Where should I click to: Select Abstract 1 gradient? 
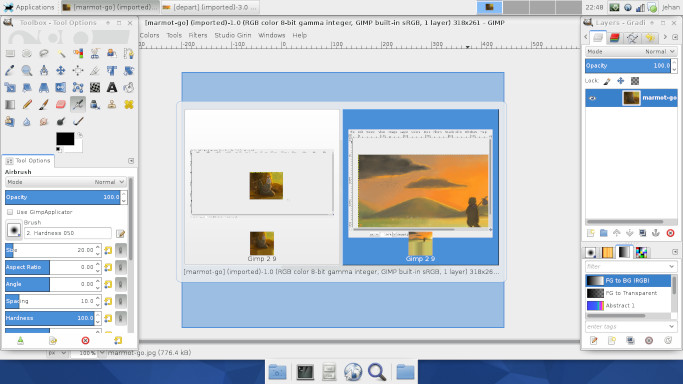pos(628,306)
